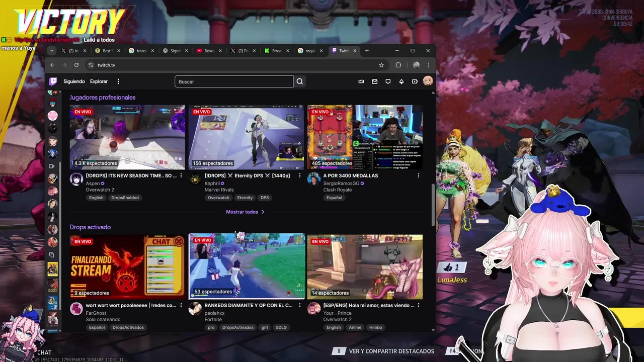Click the ad-free Turbo icon in Twitch header
The width and height of the screenshot is (644, 362).
click(x=415, y=81)
